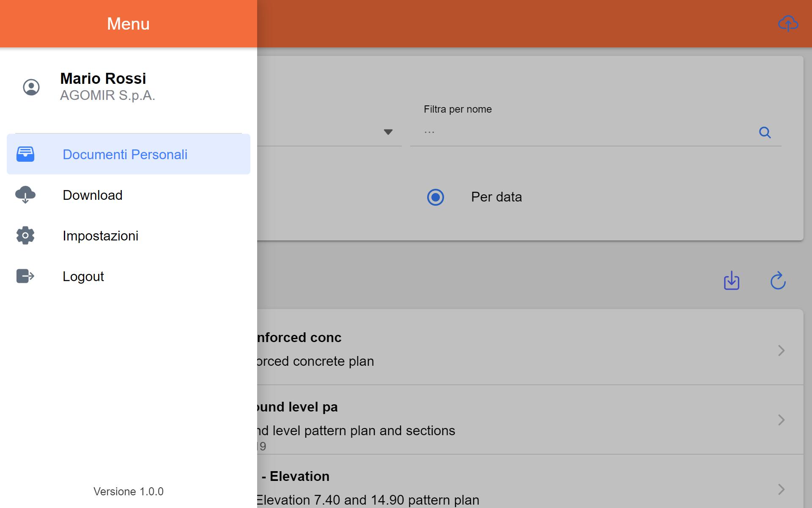Expand the ground level pattern plan chevron
Image resolution: width=812 pixels, height=508 pixels.
click(781, 420)
